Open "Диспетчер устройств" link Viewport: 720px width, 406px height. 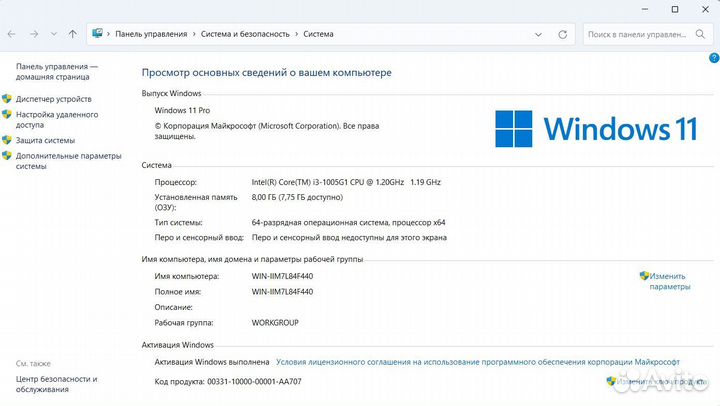[x=54, y=99]
